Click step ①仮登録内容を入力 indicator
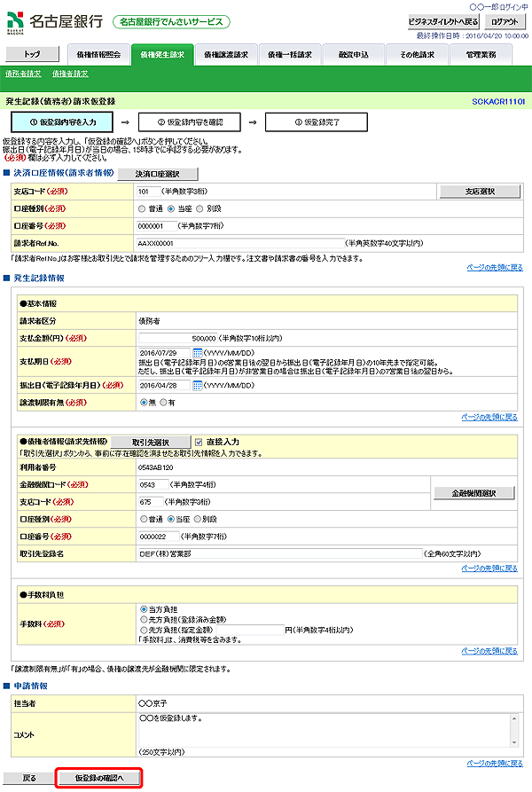 click(62, 122)
